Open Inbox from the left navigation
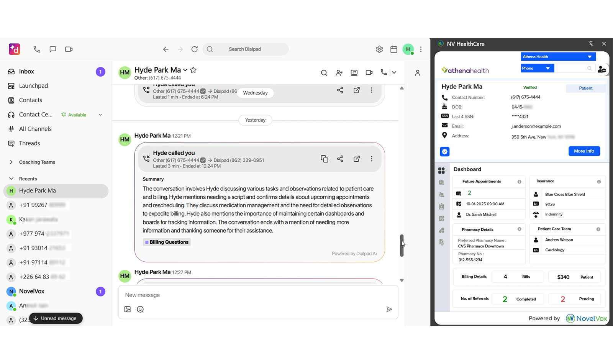613x364 pixels. pyautogui.click(x=26, y=71)
